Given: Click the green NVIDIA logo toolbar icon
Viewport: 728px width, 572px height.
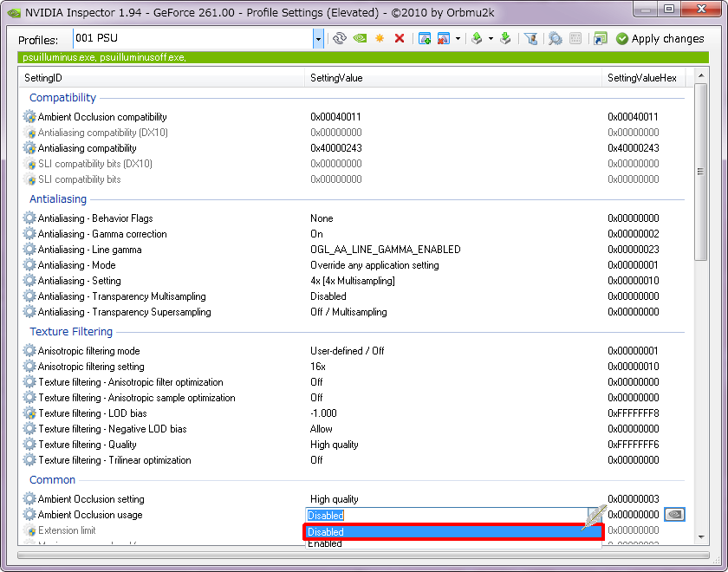Looking at the screenshot, I should click(360, 38).
